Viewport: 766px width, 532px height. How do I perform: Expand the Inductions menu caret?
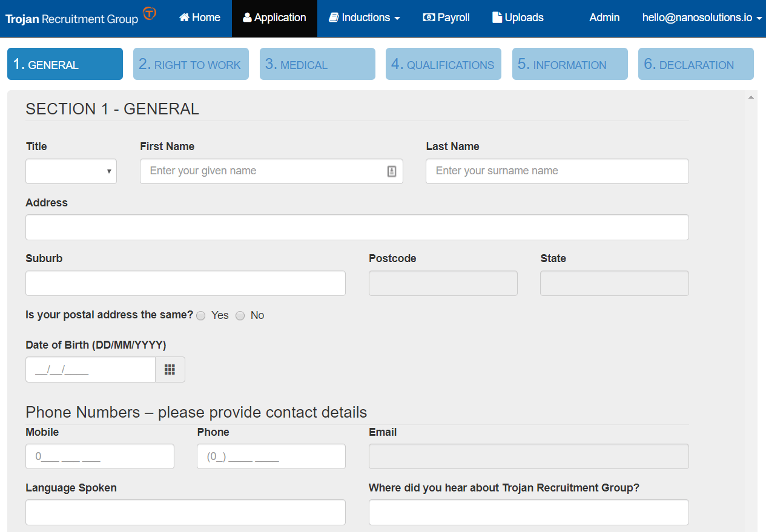pos(397,19)
